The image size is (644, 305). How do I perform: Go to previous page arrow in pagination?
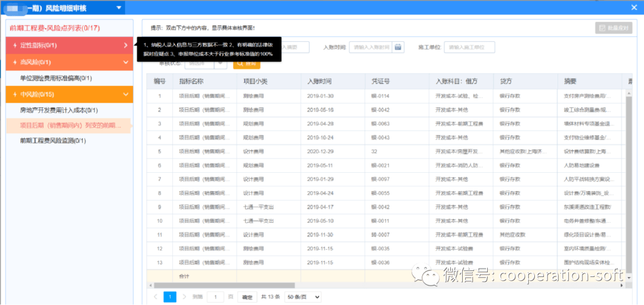(155, 297)
